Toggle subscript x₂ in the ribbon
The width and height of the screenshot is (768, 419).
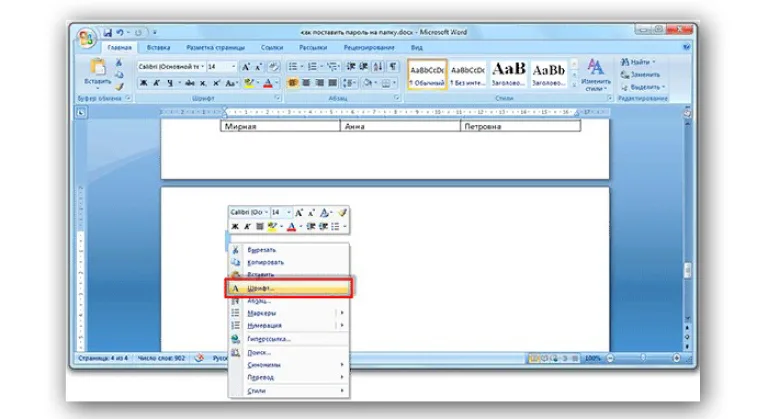(x=203, y=83)
